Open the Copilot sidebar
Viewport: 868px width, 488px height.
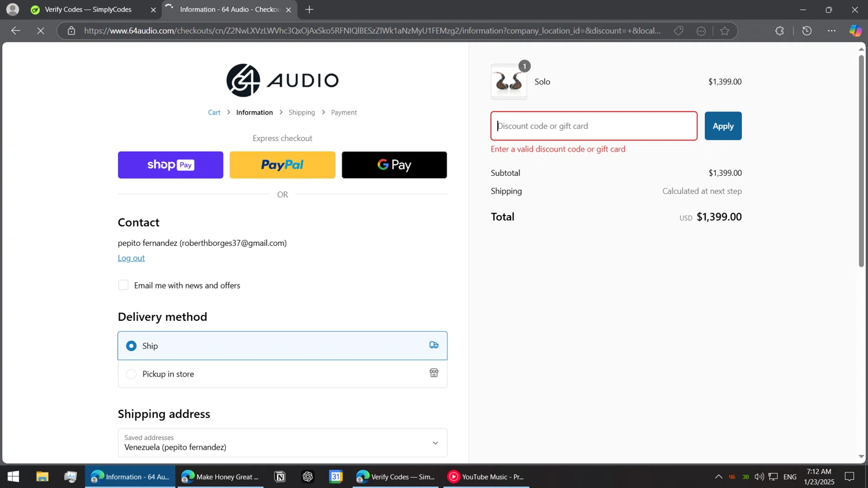[x=855, y=31]
